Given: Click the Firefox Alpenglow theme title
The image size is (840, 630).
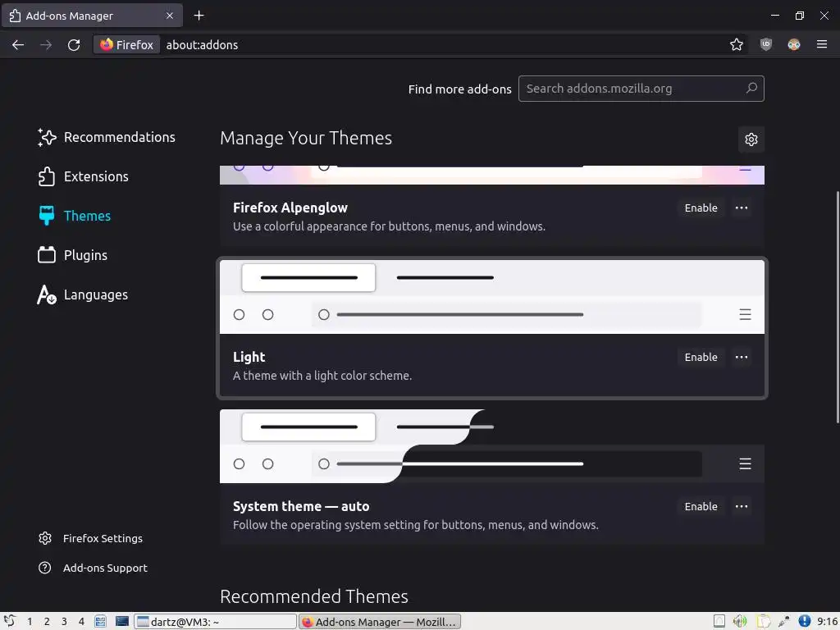Looking at the screenshot, I should pyautogui.click(x=290, y=208).
